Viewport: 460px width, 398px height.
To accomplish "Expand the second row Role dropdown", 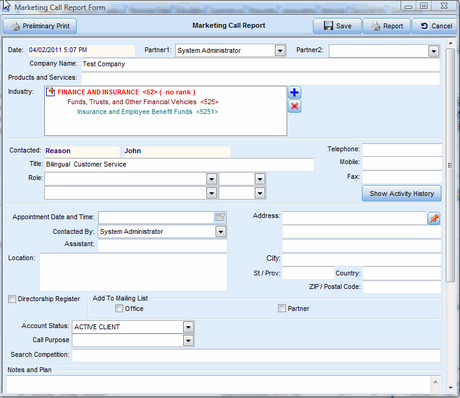I will pos(211,193).
